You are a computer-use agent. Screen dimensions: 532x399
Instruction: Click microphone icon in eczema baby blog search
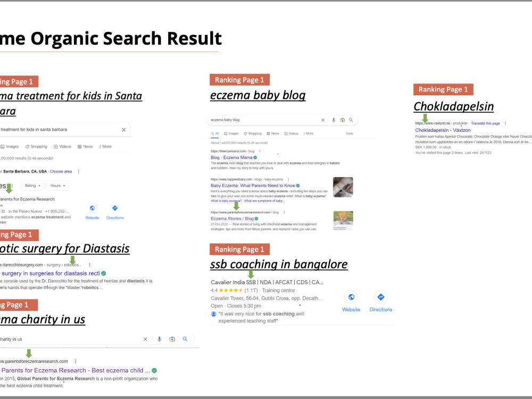tap(334, 120)
